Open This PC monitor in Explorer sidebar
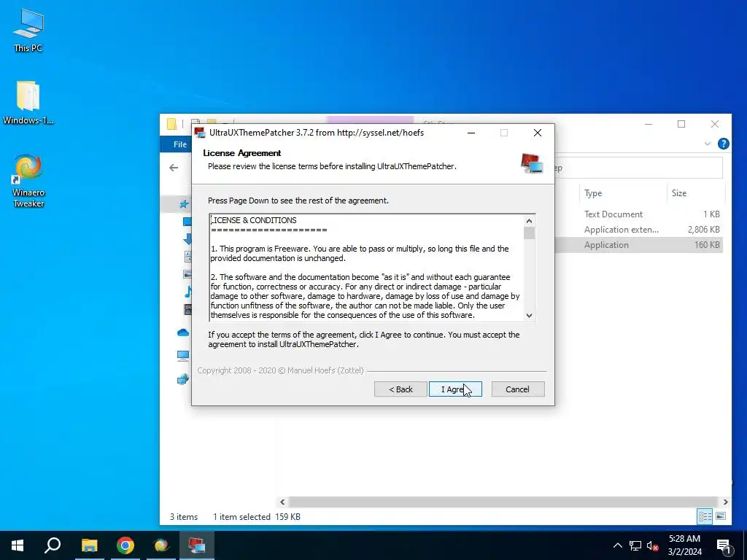This screenshot has width=747, height=560. pyautogui.click(x=183, y=356)
